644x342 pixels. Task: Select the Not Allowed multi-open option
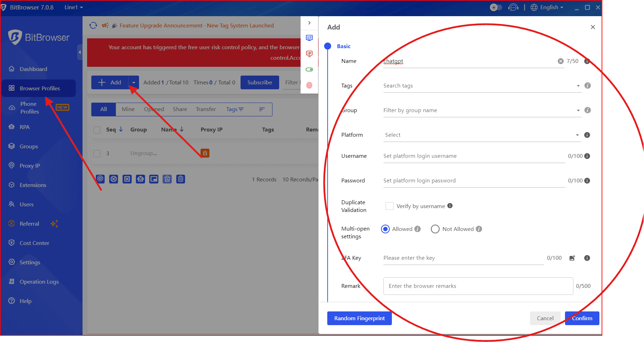click(x=435, y=229)
